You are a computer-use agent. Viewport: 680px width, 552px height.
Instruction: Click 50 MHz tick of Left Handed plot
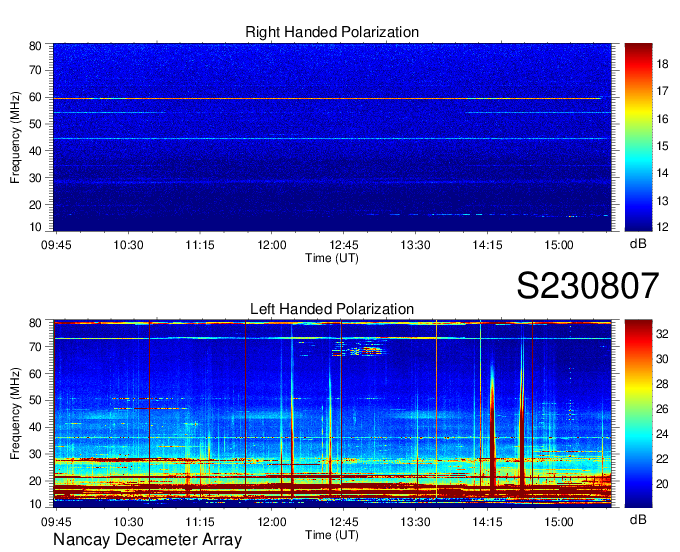35,400
